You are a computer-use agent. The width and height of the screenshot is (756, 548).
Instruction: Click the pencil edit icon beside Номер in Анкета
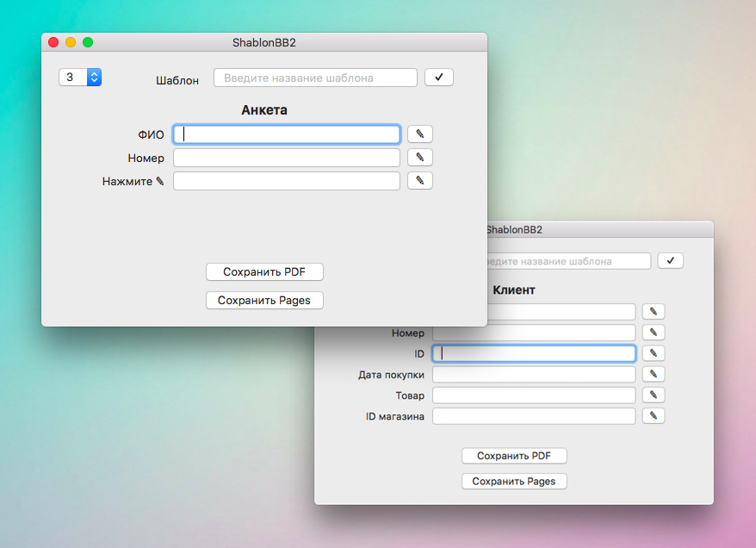coord(420,158)
